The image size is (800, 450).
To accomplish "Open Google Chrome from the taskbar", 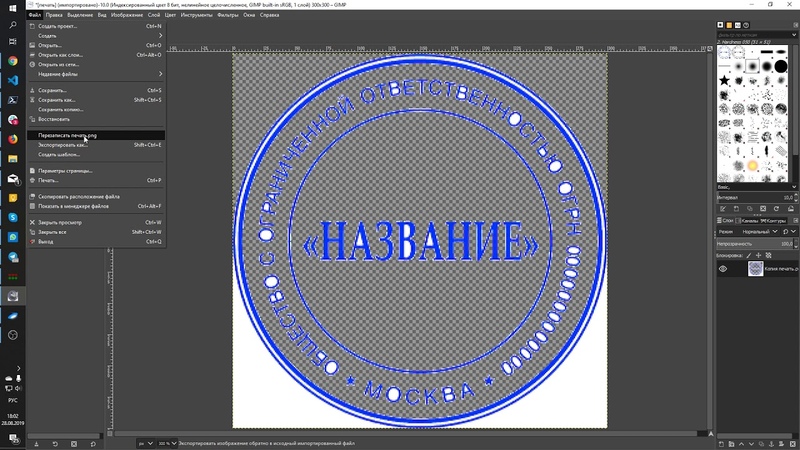I will point(13,61).
